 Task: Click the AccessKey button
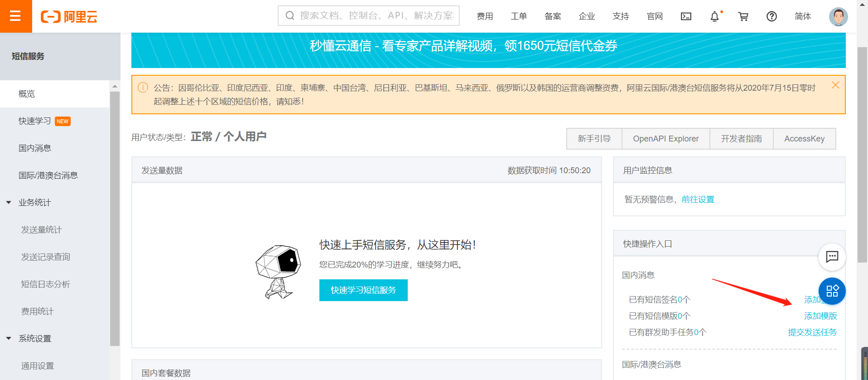(804, 139)
